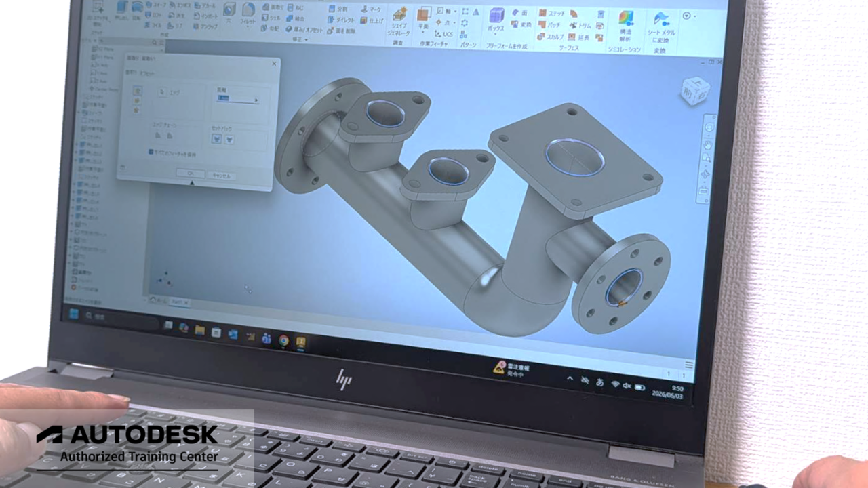Select the freeform Box (ボックス) tool
The width and height of the screenshot is (868, 488).
[497, 20]
